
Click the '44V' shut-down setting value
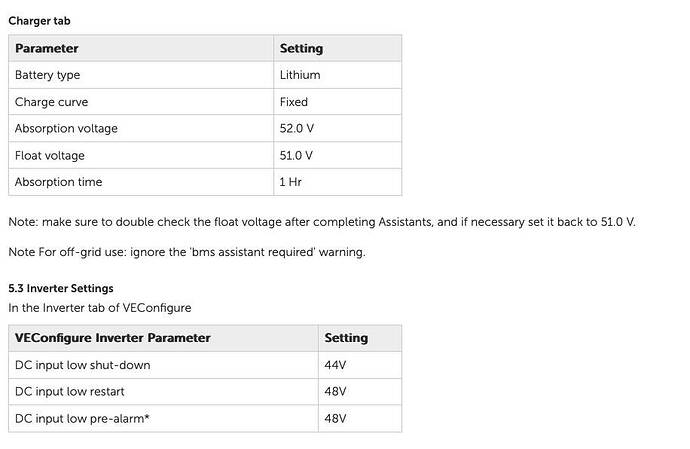click(x=335, y=365)
